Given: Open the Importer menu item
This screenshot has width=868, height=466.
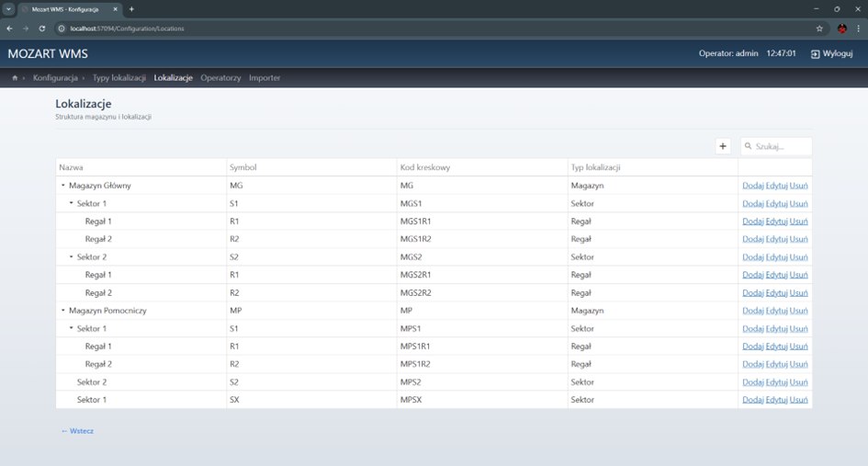Looking at the screenshot, I should (265, 78).
